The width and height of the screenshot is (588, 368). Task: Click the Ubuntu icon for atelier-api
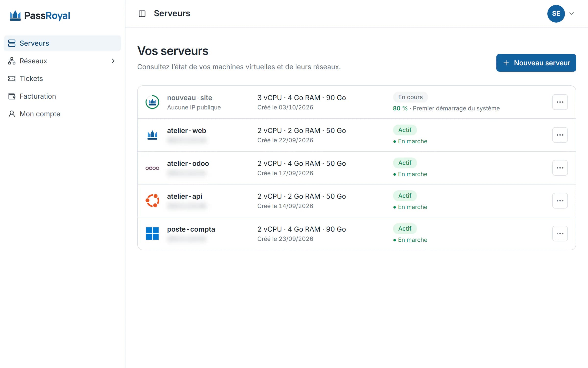click(x=152, y=201)
